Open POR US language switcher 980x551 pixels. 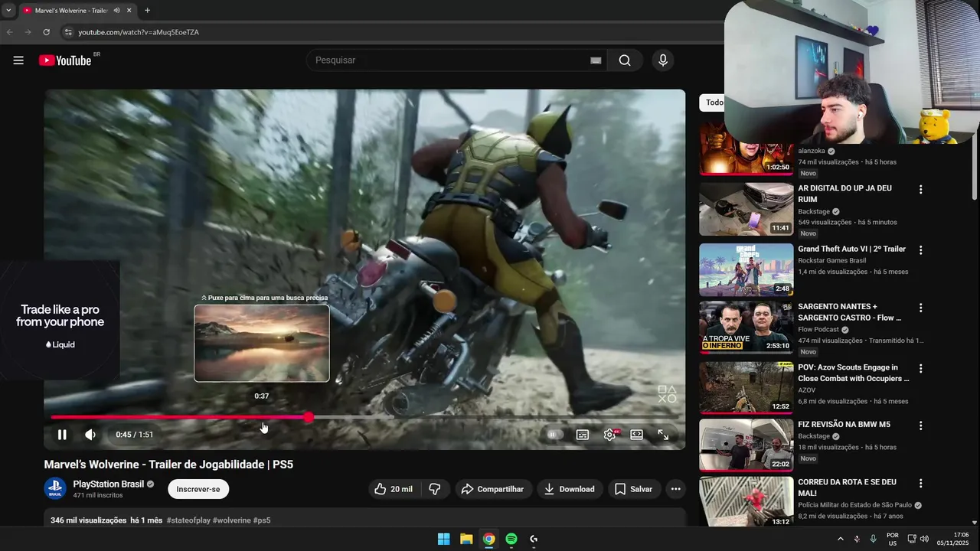(x=892, y=539)
